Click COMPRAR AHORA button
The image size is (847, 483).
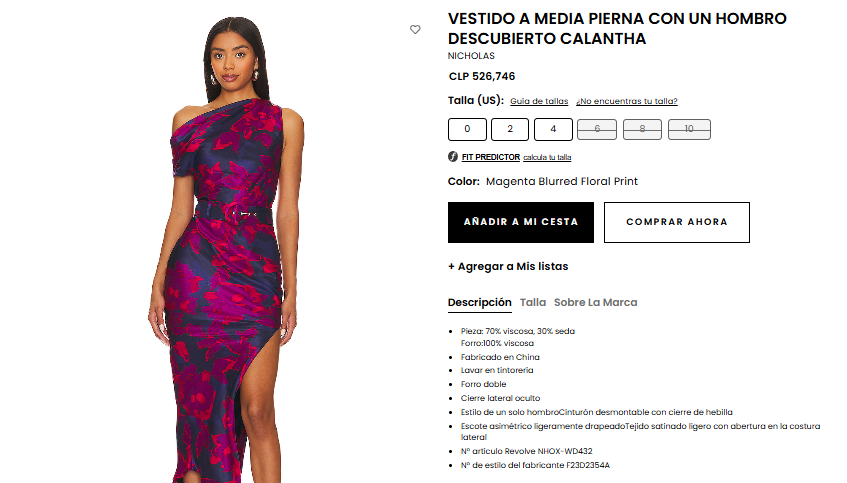click(677, 222)
